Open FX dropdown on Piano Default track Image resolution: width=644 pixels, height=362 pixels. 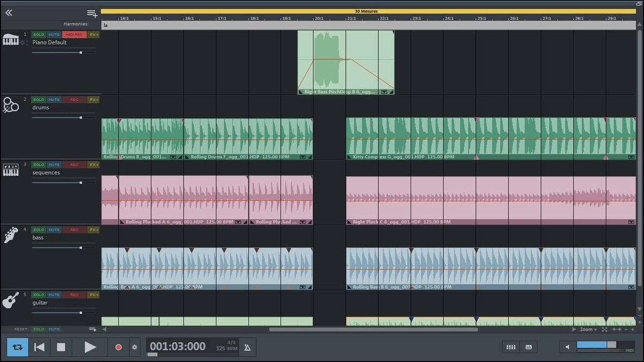(93, 34)
